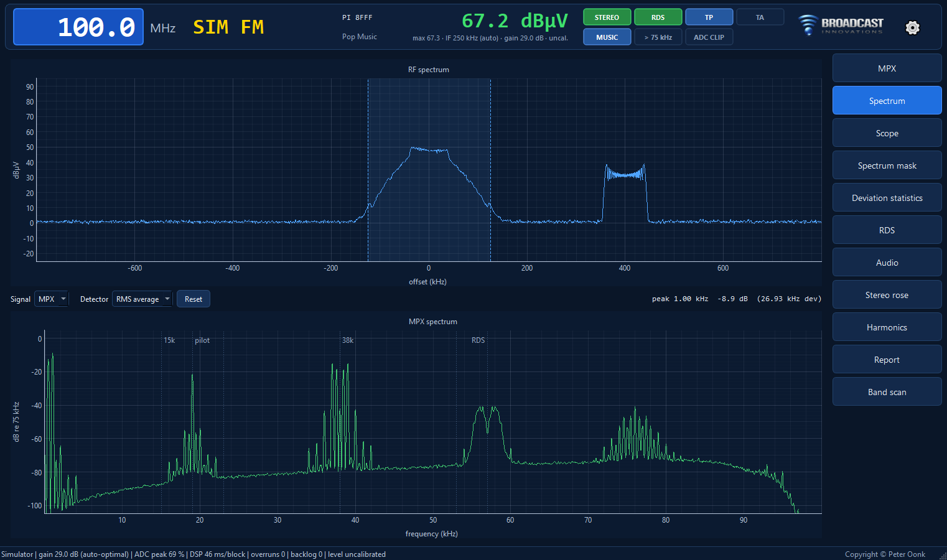Click the 15k marker label

pos(169,340)
